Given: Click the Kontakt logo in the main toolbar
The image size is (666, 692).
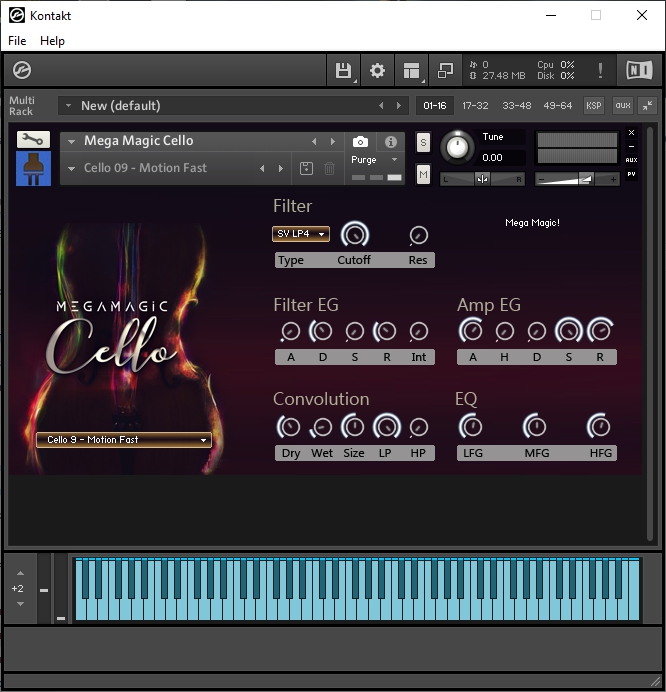Looking at the screenshot, I should click(22, 70).
